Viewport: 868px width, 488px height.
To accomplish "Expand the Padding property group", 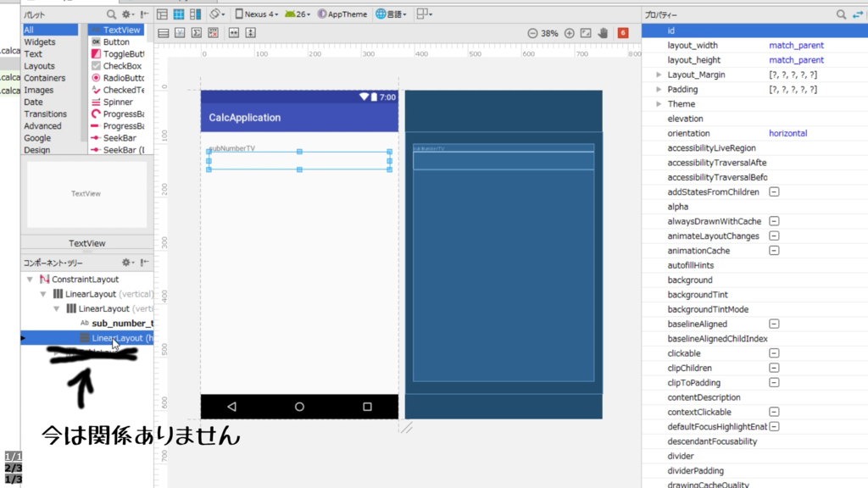I will 658,89.
